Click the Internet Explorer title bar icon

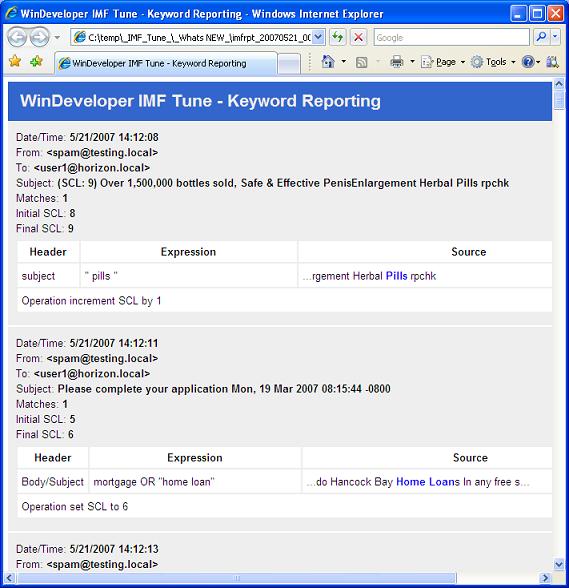click(x=11, y=14)
